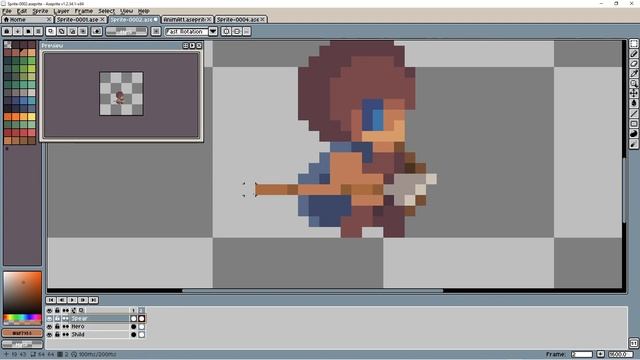Select the Contour tool
640x360 pixels.
633,134
